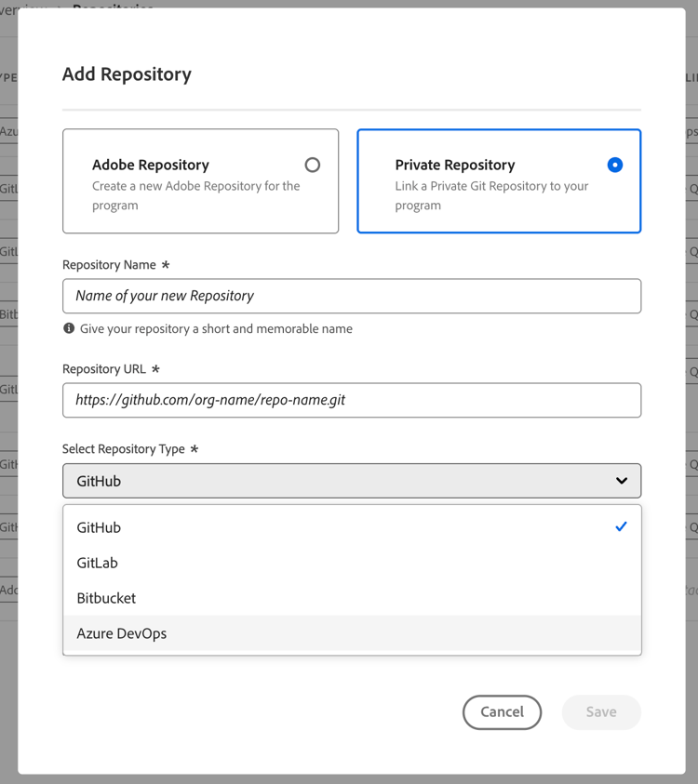Click the Private Repository option card
Image resolution: width=698 pixels, height=784 pixels.
[x=499, y=181]
